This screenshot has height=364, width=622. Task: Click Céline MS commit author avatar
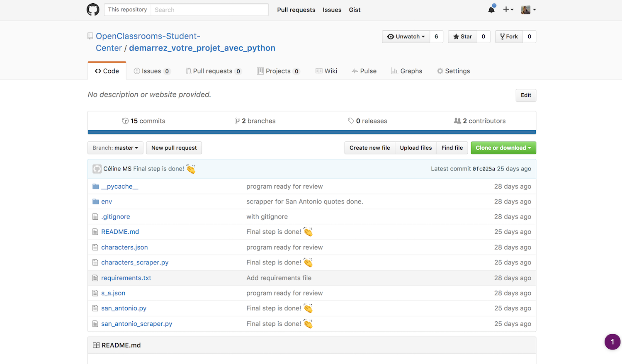[97, 169]
